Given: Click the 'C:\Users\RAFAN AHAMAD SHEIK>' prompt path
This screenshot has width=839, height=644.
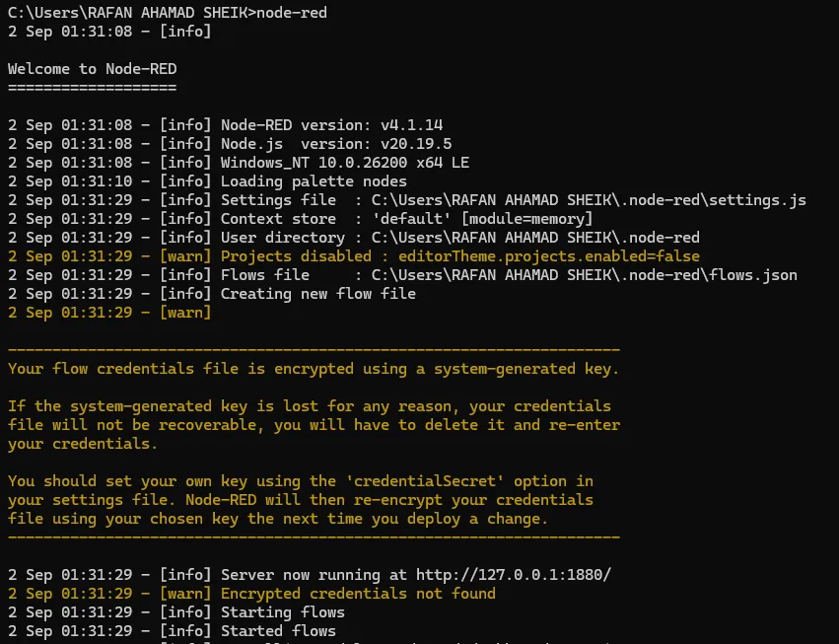Looking at the screenshot, I should click(132, 12).
